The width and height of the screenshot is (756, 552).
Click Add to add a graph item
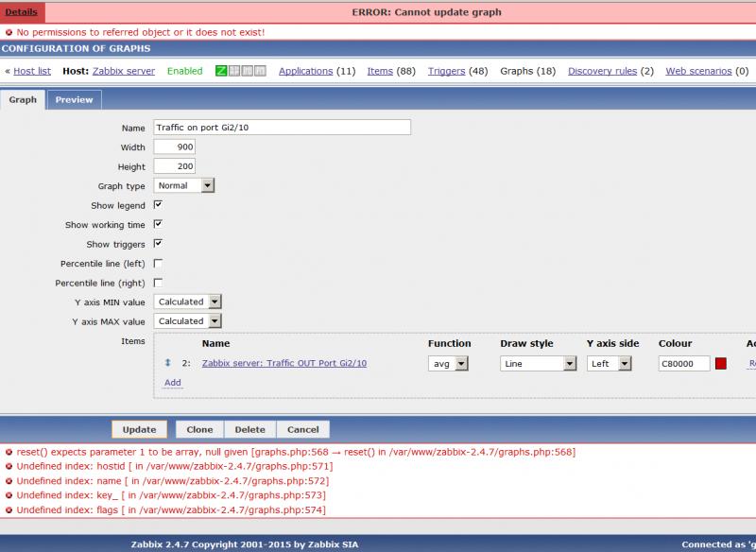click(173, 382)
